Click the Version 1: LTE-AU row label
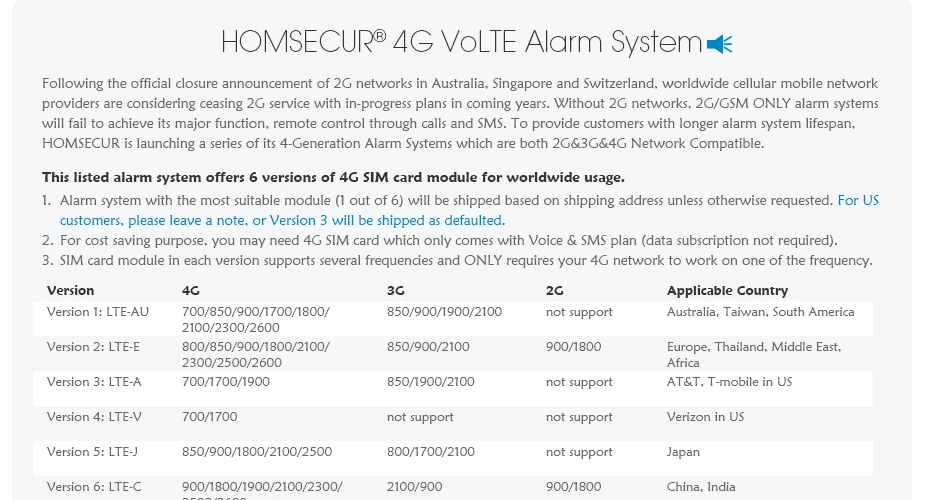Viewport: 950px width, 500px height. (x=98, y=312)
